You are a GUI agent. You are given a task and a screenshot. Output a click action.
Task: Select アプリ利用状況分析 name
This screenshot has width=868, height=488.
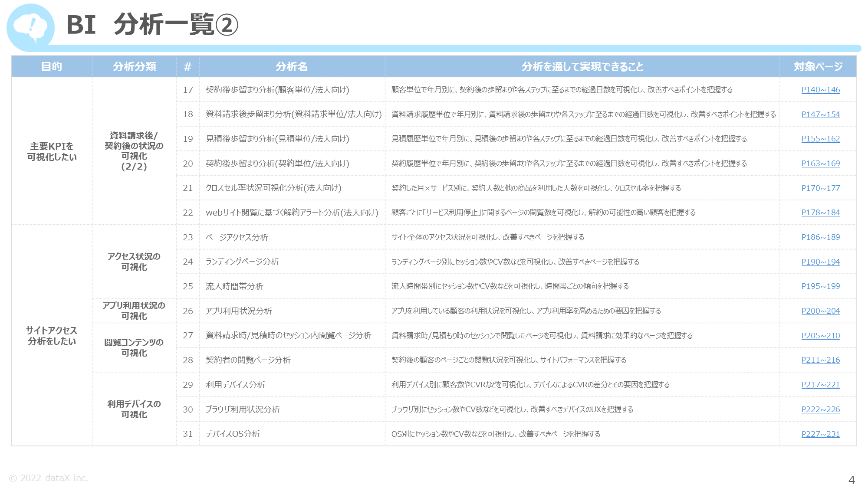coord(239,311)
